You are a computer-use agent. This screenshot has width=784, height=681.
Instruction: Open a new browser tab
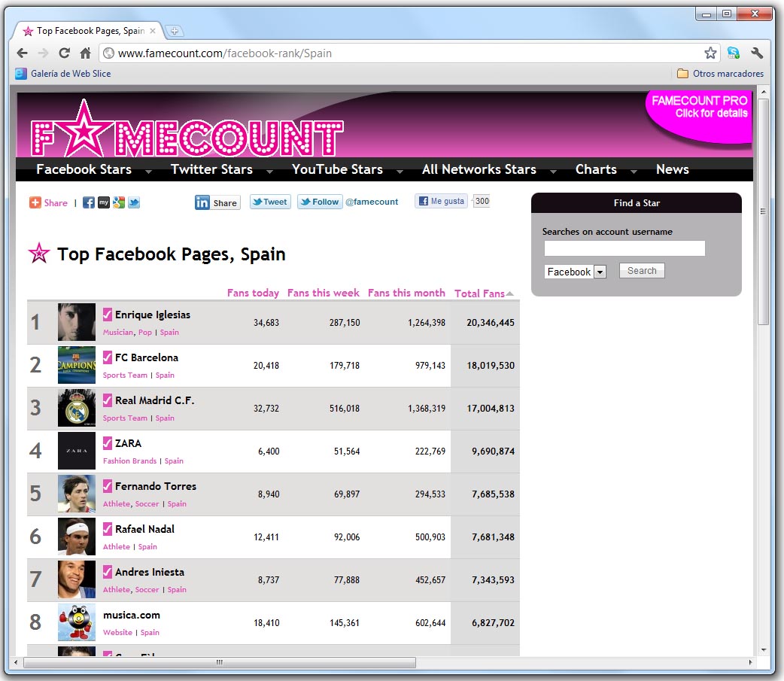click(x=174, y=31)
